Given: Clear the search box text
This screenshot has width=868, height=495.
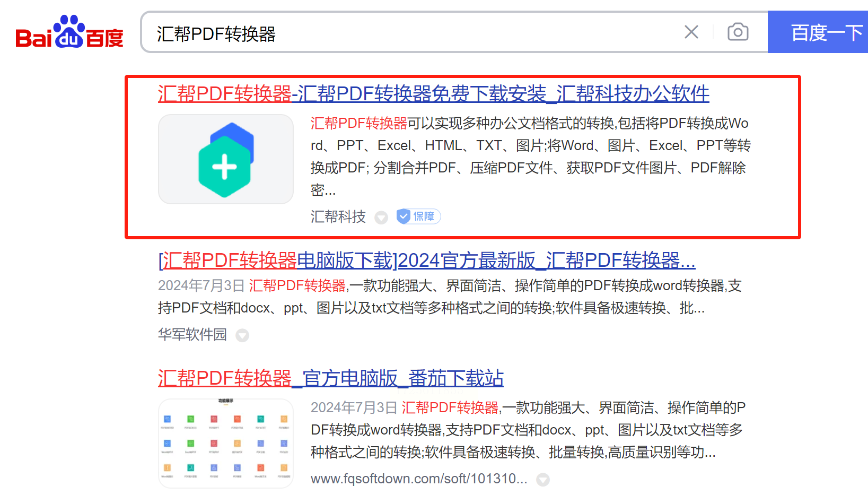Looking at the screenshot, I should [691, 32].
